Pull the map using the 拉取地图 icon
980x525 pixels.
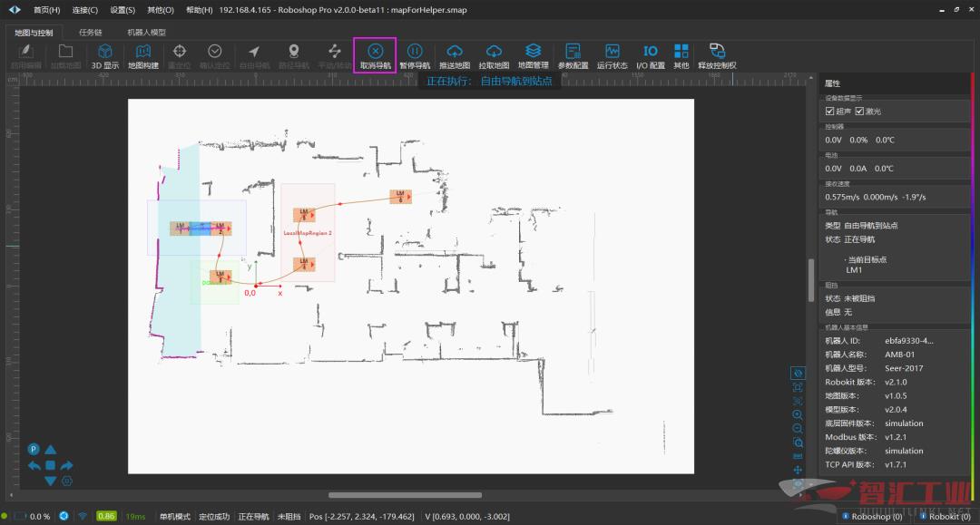coord(494,55)
